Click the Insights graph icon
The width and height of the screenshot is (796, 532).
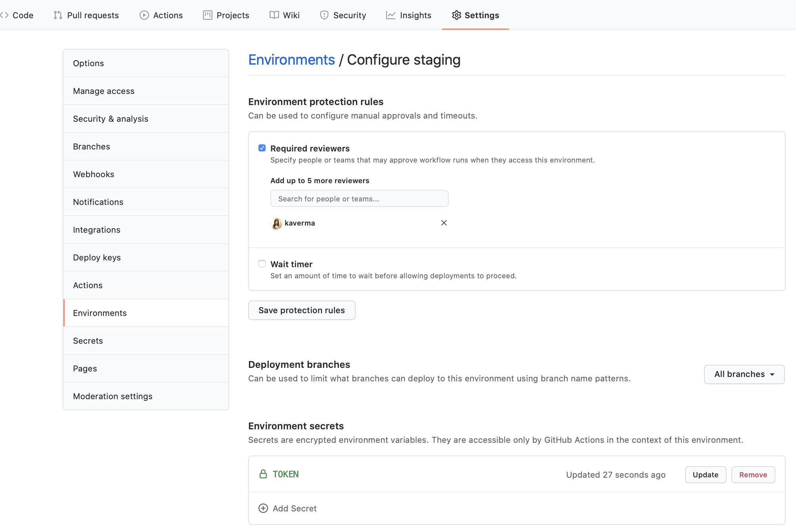[391, 15]
